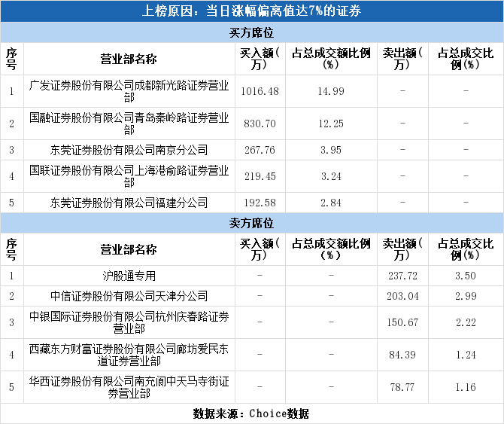Click the 卖方席位 section header
504x424 pixels.
[252, 223]
